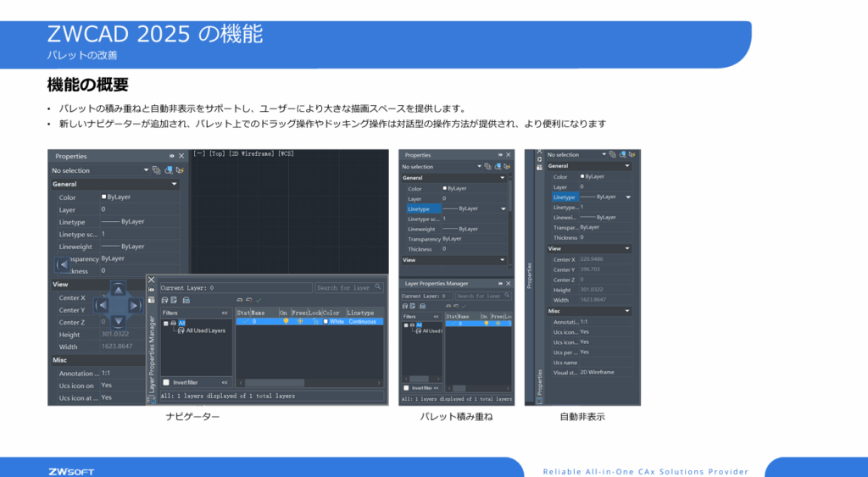
Task: Toggle layer 0 Freeze sun in stacked layer manager
Action: click(497, 324)
